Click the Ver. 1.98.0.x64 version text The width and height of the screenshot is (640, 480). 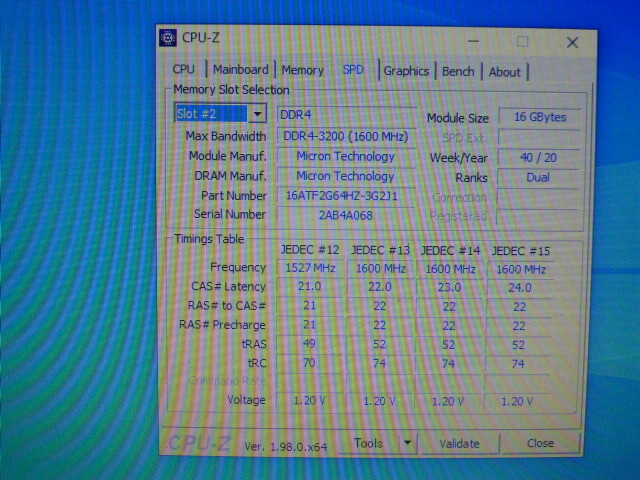click(x=286, y=447)
